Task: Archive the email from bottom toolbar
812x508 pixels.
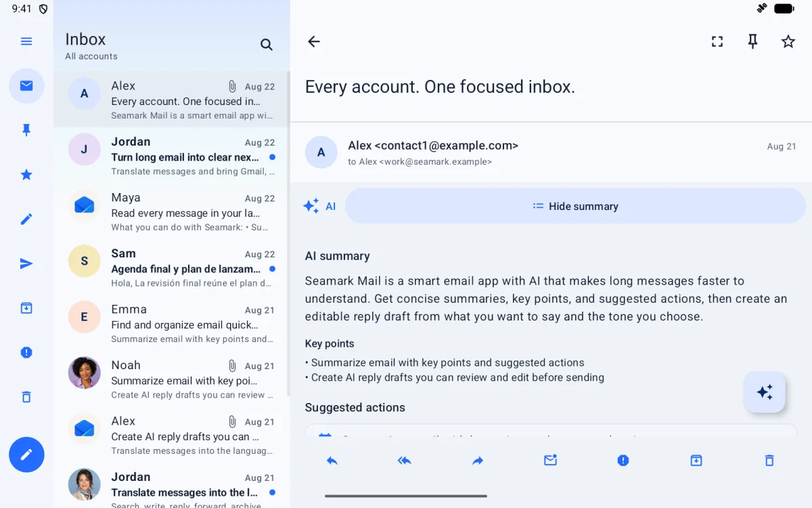Action: (x=696, y=461)
